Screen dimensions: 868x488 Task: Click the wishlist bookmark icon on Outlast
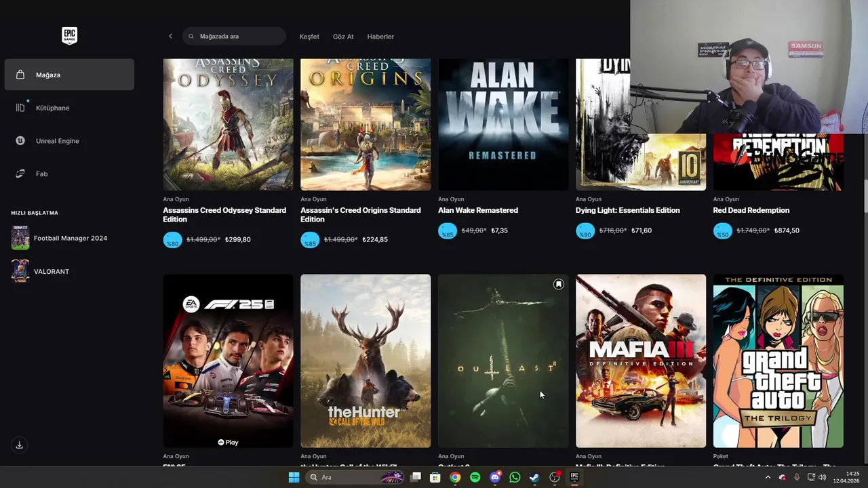click(x=558, y=285)
